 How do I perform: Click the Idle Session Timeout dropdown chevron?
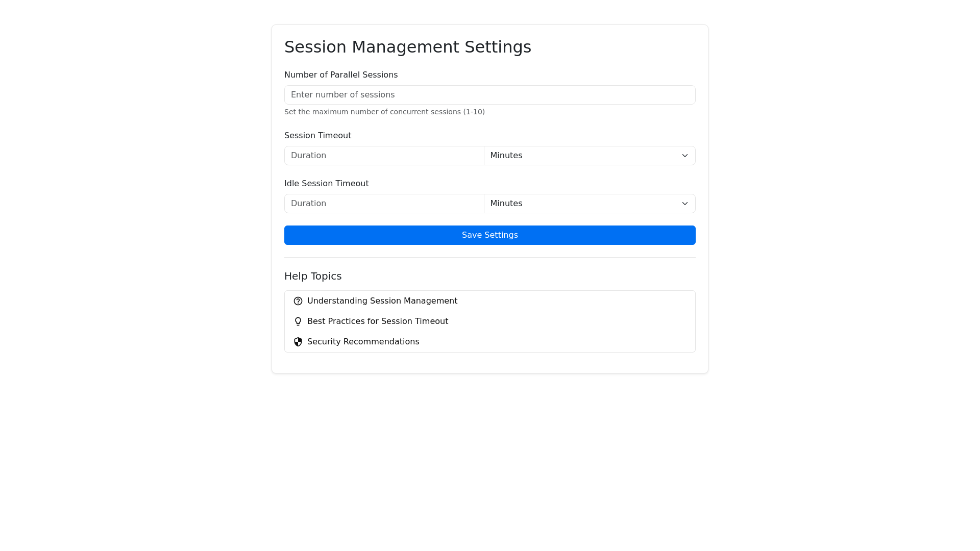685,204
